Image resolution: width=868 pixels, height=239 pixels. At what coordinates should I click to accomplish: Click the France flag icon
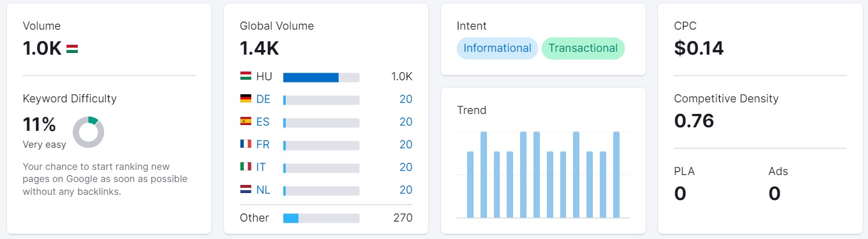pyautogui.click(x=246, y=144)
